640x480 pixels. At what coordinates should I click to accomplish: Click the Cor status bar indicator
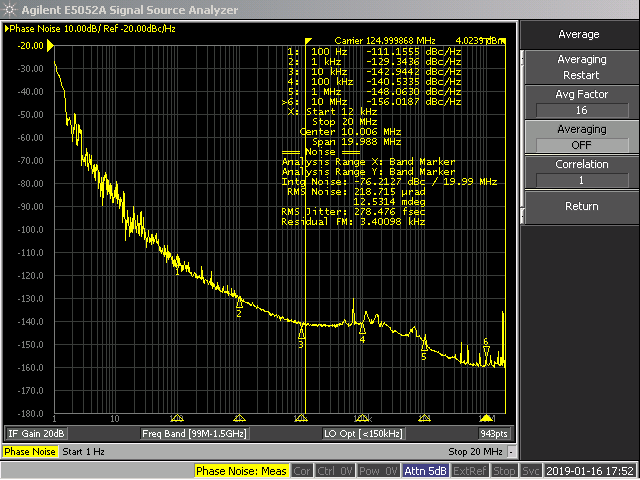tap(302, 471)
